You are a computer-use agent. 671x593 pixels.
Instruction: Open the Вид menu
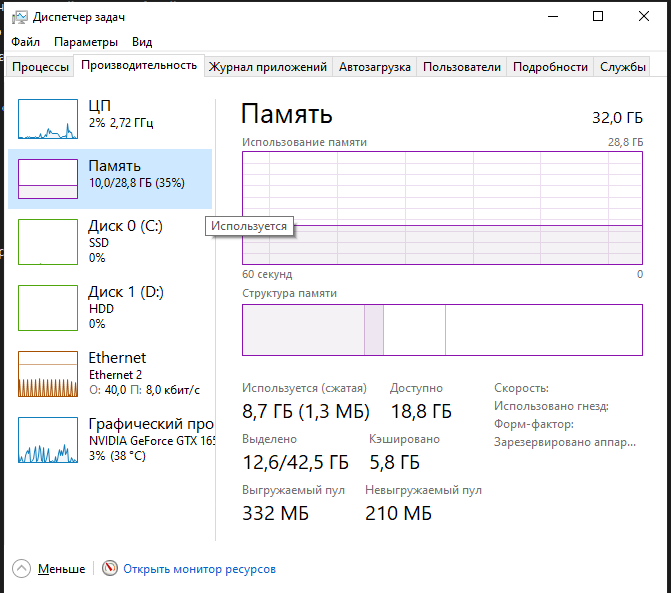pos(142,42)
